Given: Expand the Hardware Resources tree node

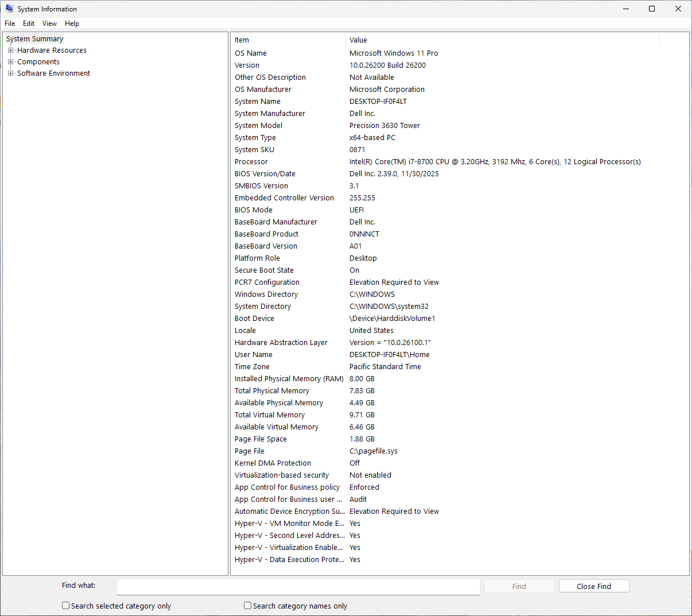Looking at the screenshot, I should click(10, 51).
